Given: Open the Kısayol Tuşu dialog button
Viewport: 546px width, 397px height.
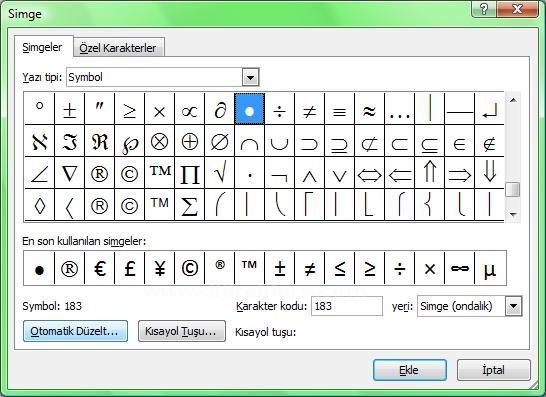Looking at the screenshot, I should [x=181, y=331].
